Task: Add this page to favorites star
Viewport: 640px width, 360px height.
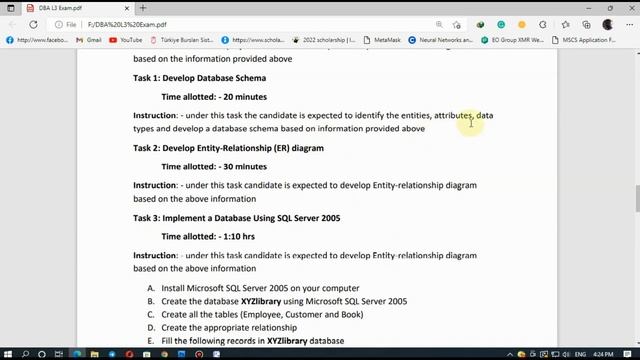Action: (457, 25)
